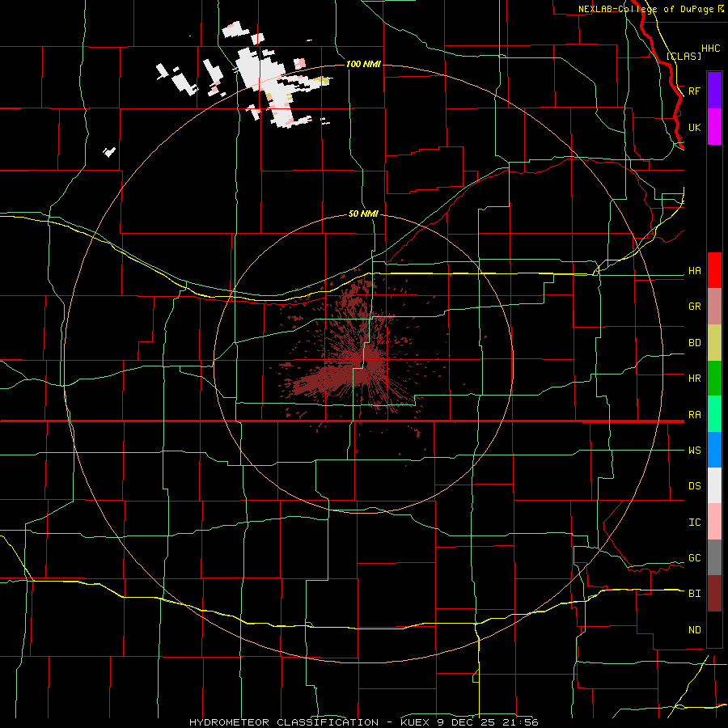Click the BI legend label
This screenshot has width=728, height=728.
point(695,593)
